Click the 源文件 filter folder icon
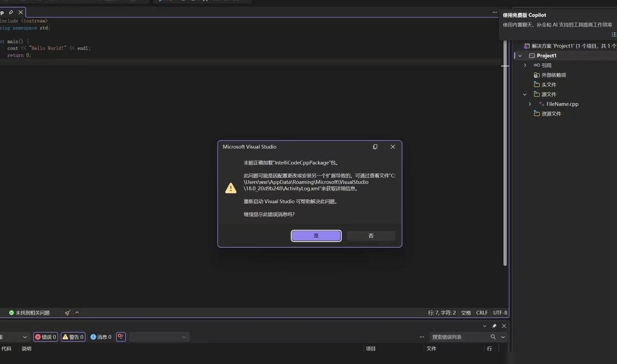 pyautogui.click(x=537, y=94)
